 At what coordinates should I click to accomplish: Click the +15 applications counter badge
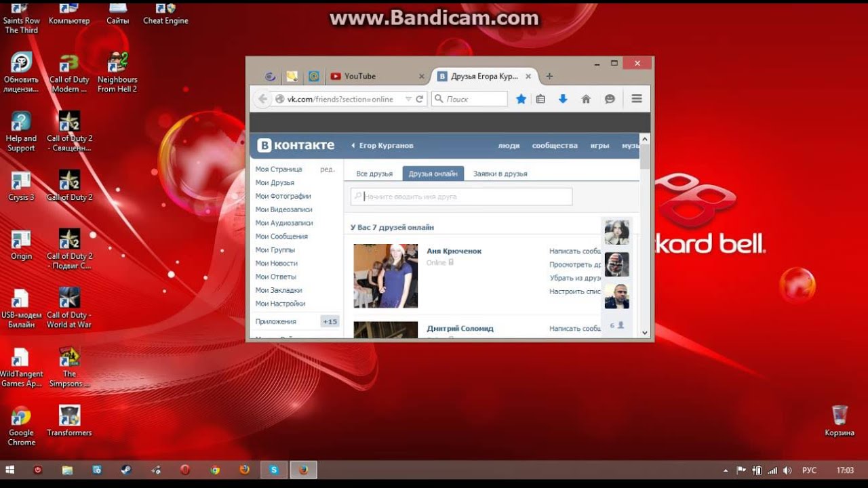330,321
